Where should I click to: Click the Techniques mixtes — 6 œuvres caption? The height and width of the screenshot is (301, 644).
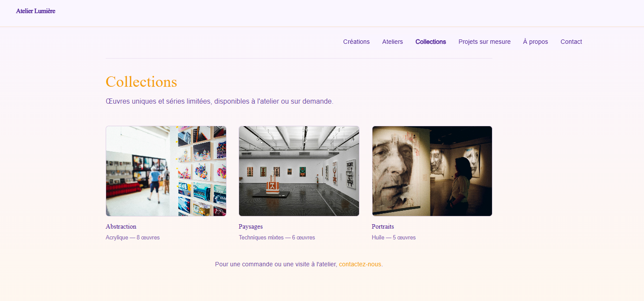[x=277, y=238]
